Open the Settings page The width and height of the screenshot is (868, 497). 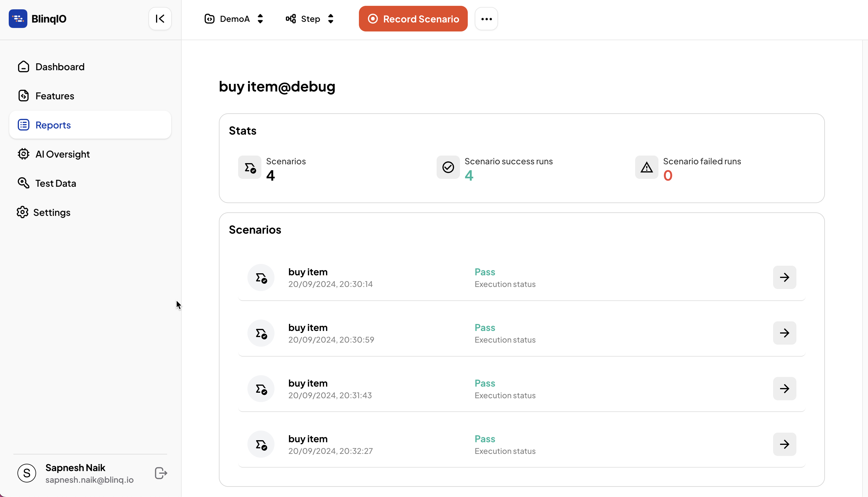[90, 212]
